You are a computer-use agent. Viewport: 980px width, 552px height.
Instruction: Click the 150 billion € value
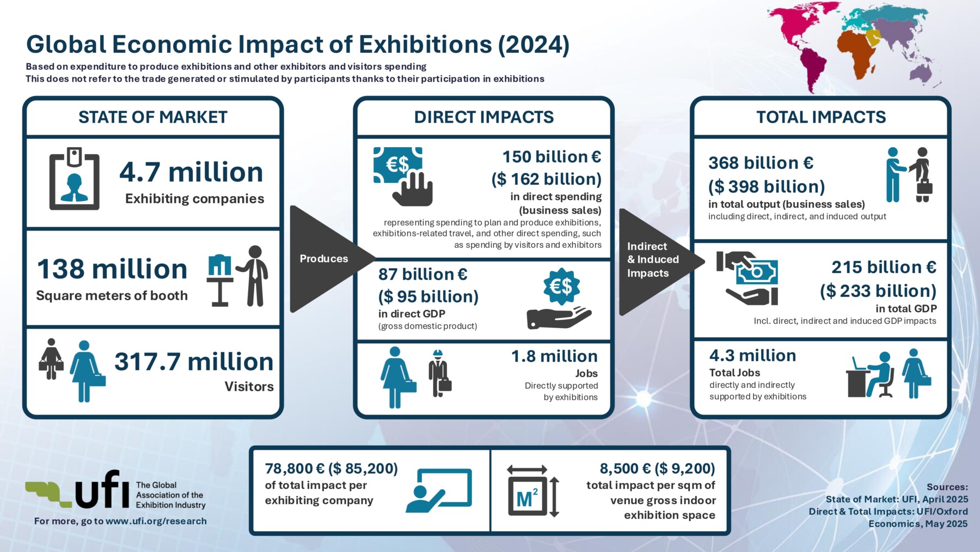pyautogui.click(x=552, y=157)
